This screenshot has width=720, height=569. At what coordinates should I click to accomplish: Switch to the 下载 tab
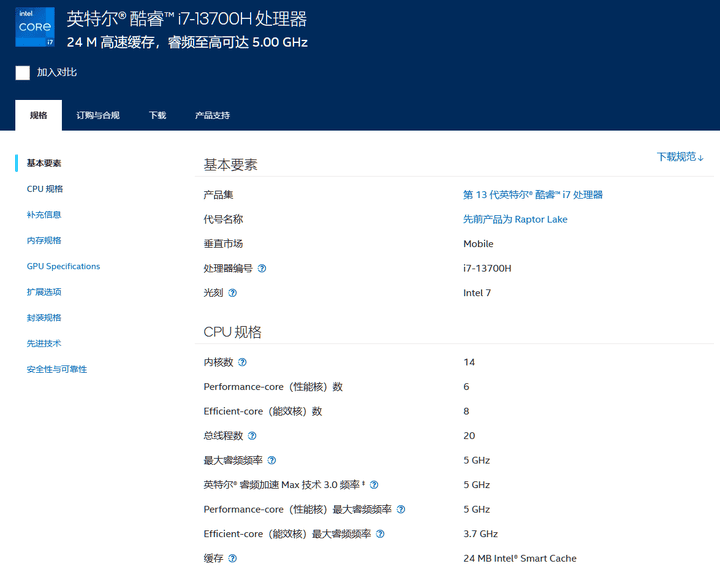tap(157, 115)
